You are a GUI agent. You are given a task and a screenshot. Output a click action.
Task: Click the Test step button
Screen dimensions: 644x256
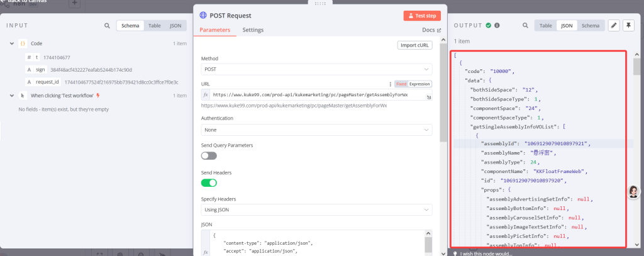click(x=422, y=16)
